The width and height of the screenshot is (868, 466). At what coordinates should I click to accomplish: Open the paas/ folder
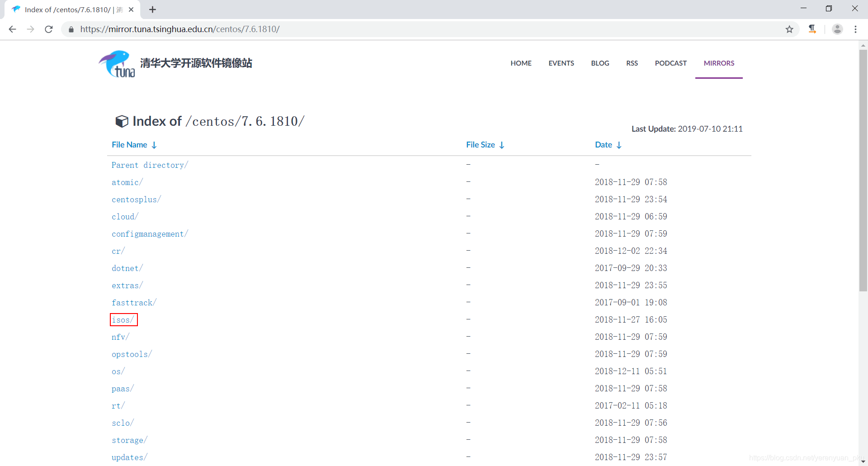click(123, 389)
